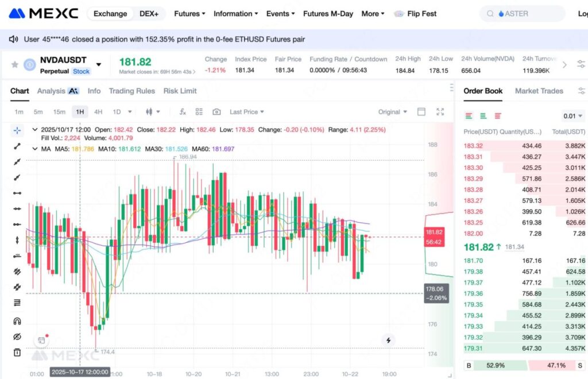This screenshot has height=379, width=588.
Task: Toggle hide all drawings eye icon
Action: click(x=17, y=337)
